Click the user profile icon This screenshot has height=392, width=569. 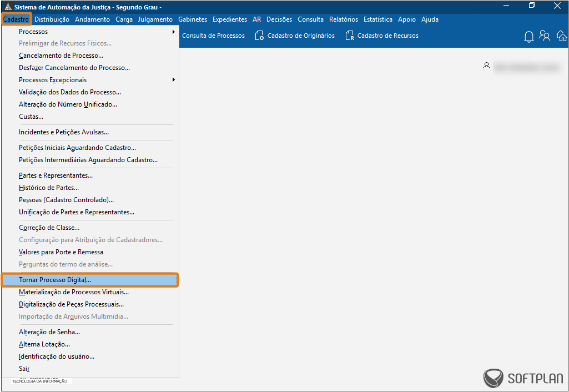pos(486,66)
